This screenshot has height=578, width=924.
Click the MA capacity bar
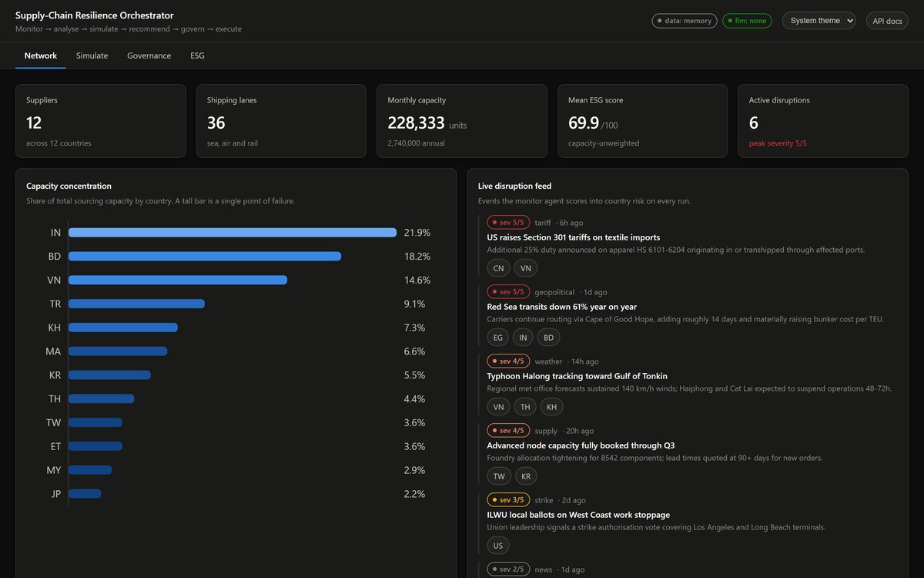(x=118, y=351)
